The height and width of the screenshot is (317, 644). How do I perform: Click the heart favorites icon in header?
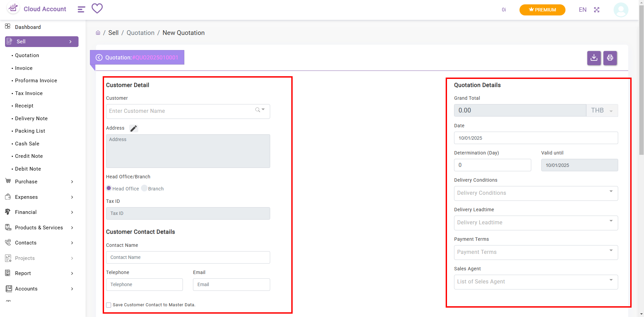coord(97,8)
